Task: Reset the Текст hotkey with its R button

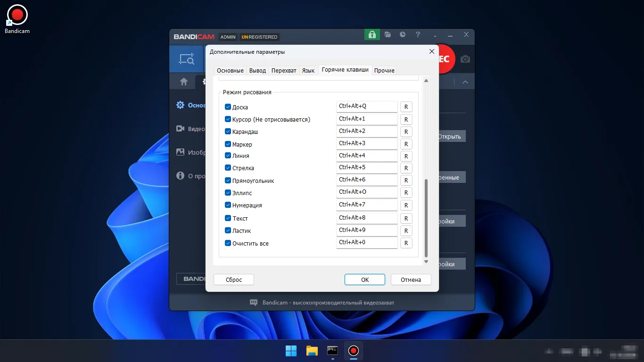Action: point(406,218)
